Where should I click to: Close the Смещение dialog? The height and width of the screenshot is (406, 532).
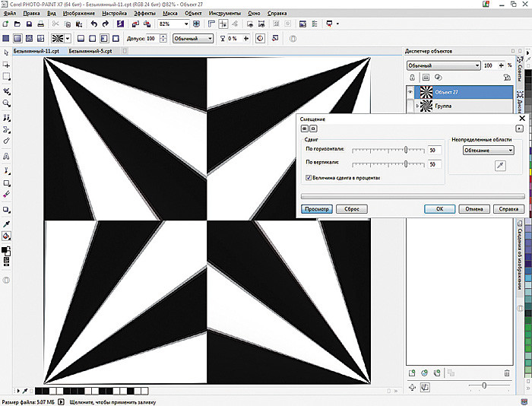coord(522,118)
